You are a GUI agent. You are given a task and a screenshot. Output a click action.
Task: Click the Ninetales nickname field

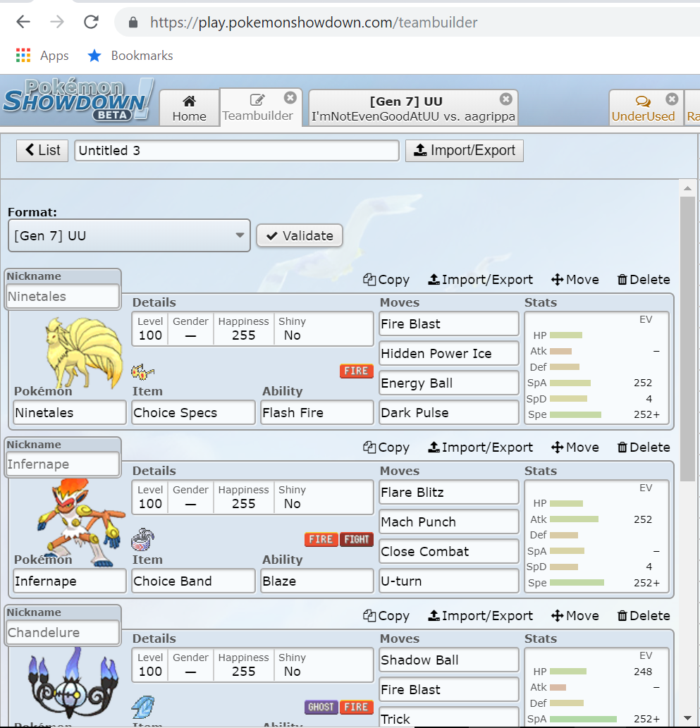(63, 296)
